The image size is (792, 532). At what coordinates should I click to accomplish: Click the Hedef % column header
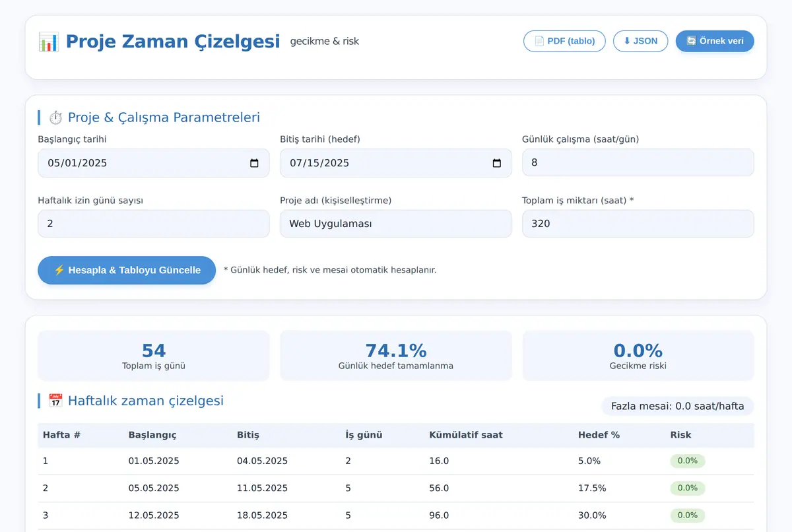(x=599, y=435)
